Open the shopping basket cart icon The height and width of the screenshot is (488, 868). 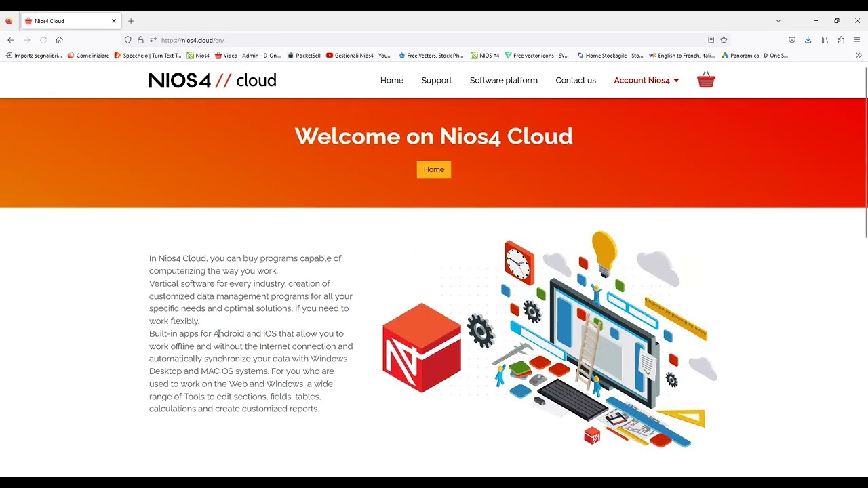[x=706, y=80]
